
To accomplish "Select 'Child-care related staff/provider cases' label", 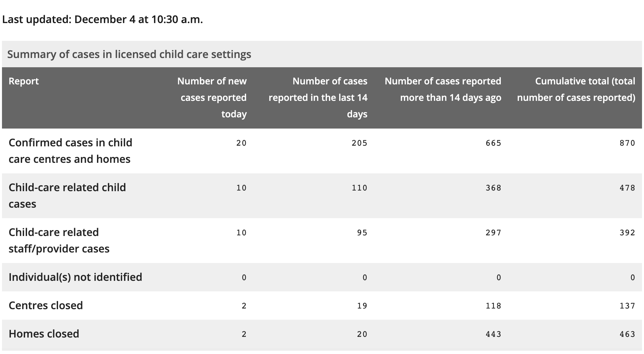I will pyautogui.click(x=59, y=241).
